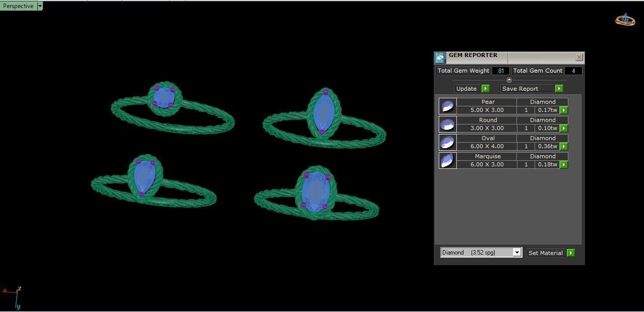Click green arrow beside 0.18tw Marquise row
This screenshot has width=644, height=312.
[564, 165]
